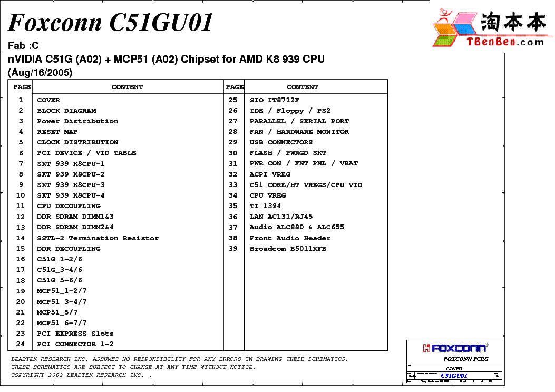This screenshot has width=555, height=392.
Task: Click the ACPI VREG entry
Action: pos(270,174)
